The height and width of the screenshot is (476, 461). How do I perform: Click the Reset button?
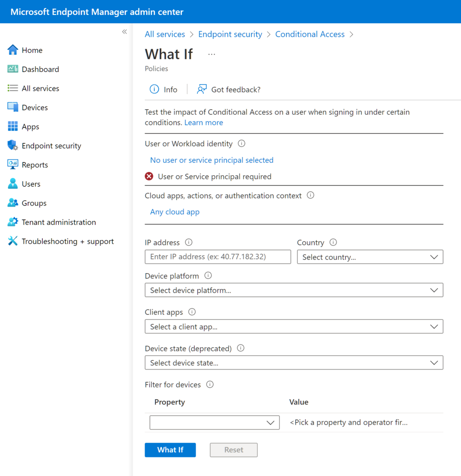234,450
